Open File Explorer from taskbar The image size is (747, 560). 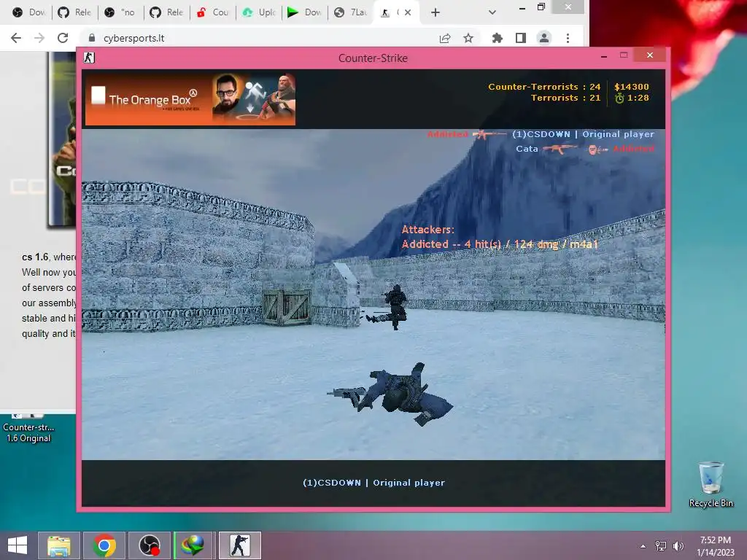59,545
